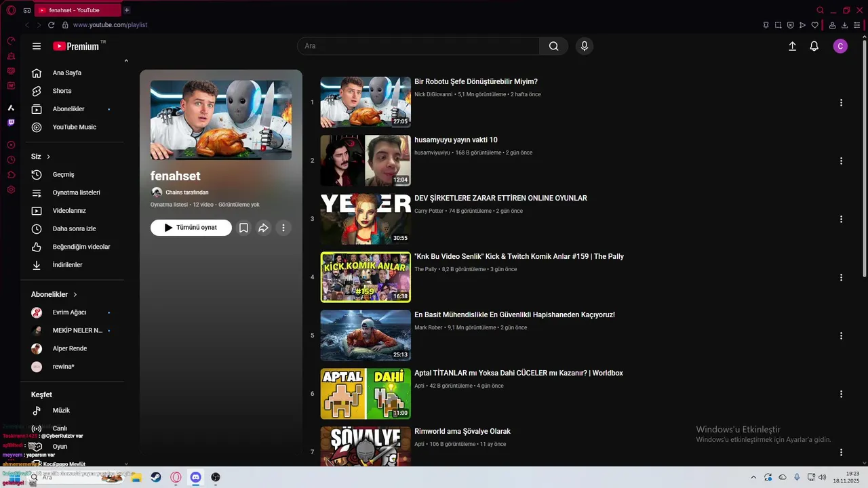Play Rimworld ama Şövalye Olarak video
Image resolution: width=868 pixels, height=488 pixels.
click(462, 431)
